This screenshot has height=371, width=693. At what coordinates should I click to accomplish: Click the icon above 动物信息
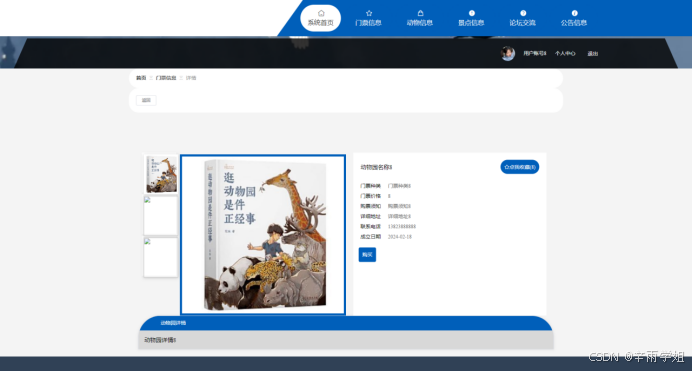(x=420, y=13)
